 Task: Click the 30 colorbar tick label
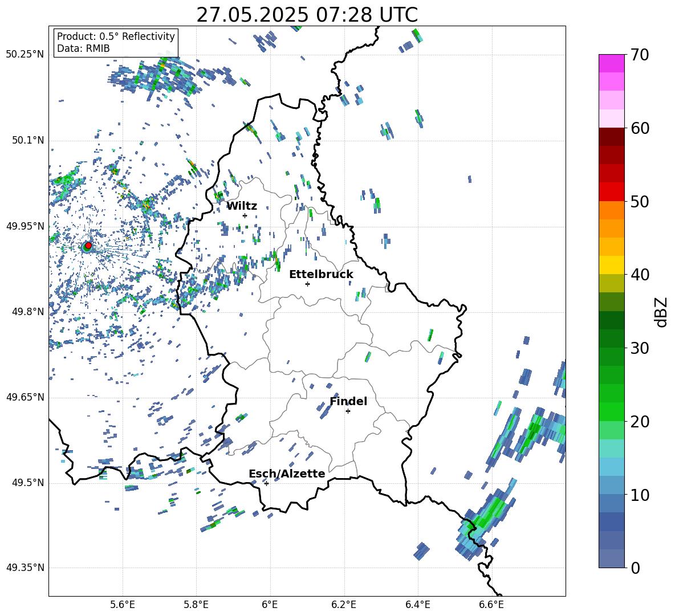pos(639,348)
